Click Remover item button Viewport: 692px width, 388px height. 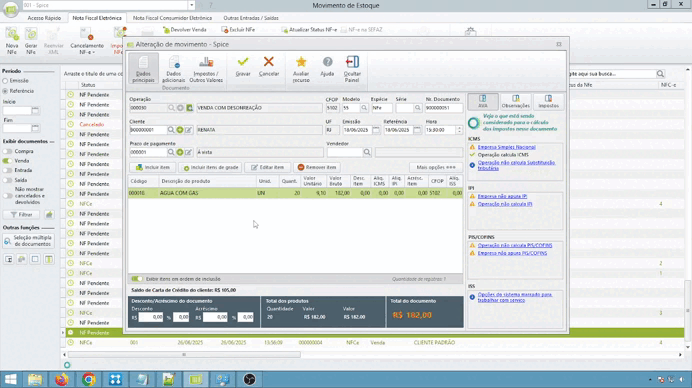[317, 167]
